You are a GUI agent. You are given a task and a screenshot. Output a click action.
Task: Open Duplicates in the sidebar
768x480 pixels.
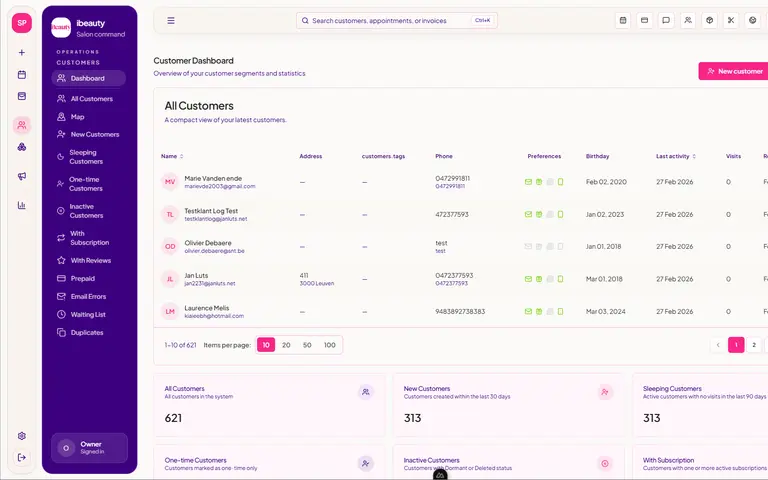(88, 333)
